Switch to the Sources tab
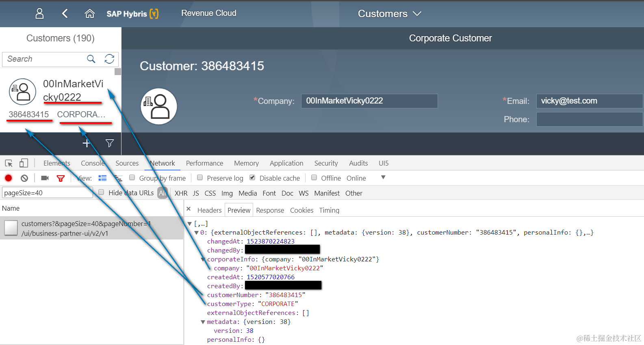 (127, 163)
